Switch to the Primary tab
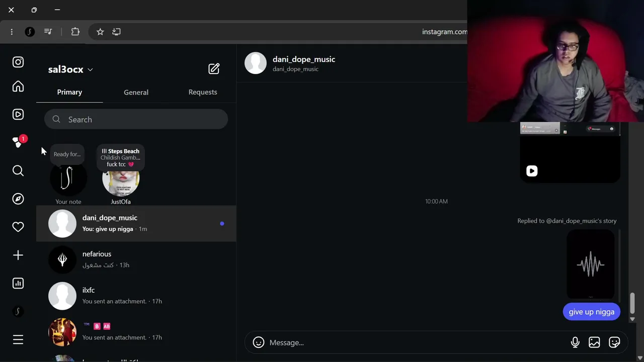Viewport: 644px width, 362px height. coord(69,92)
